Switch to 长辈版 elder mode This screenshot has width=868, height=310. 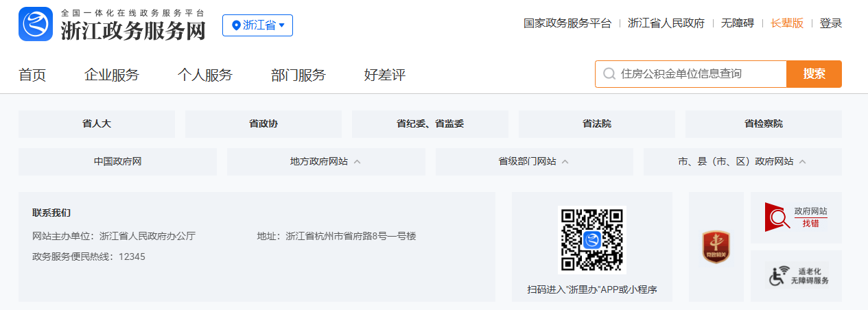(x=786, y=23)
